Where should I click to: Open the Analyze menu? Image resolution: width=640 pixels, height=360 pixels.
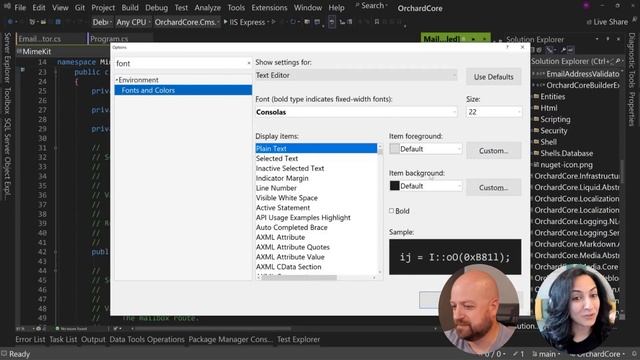click(207, 7)
